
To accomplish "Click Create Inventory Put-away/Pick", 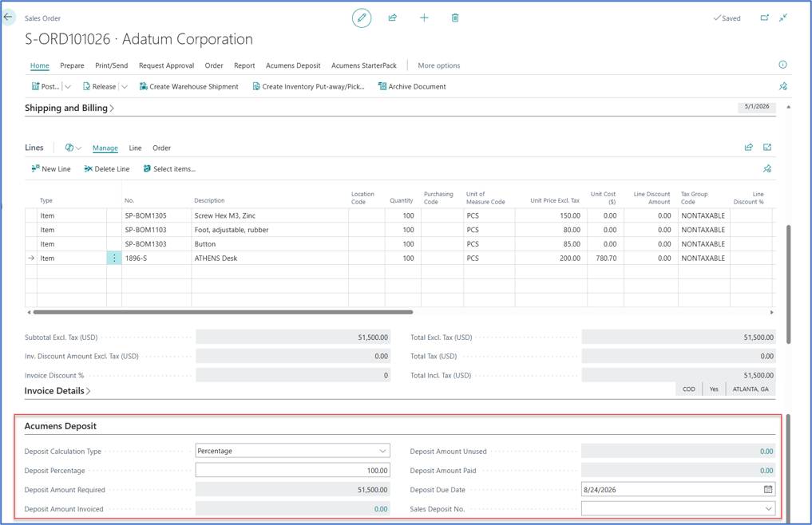I will (x=309, y=86).
